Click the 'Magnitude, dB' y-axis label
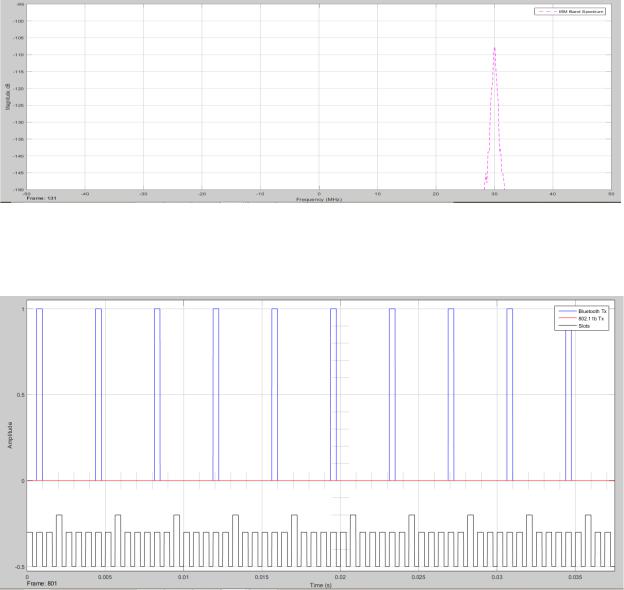624x590 pixels. click(7, 97)
